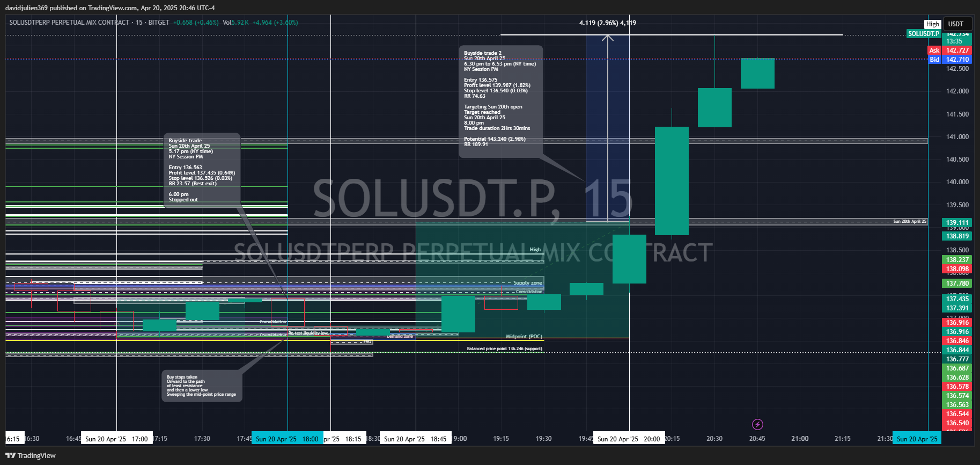
Task: Click the 20:45 time axis tick
Action: 757,439
